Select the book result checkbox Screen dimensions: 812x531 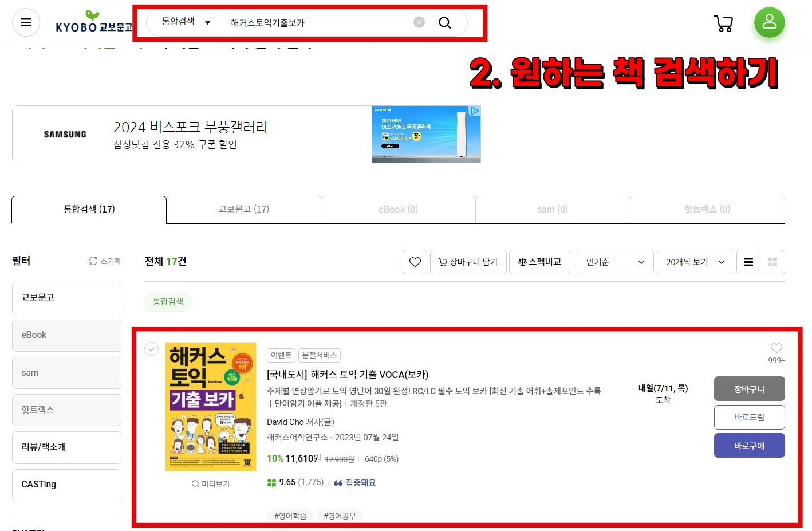pyautogui.click(x=151, y=349)
